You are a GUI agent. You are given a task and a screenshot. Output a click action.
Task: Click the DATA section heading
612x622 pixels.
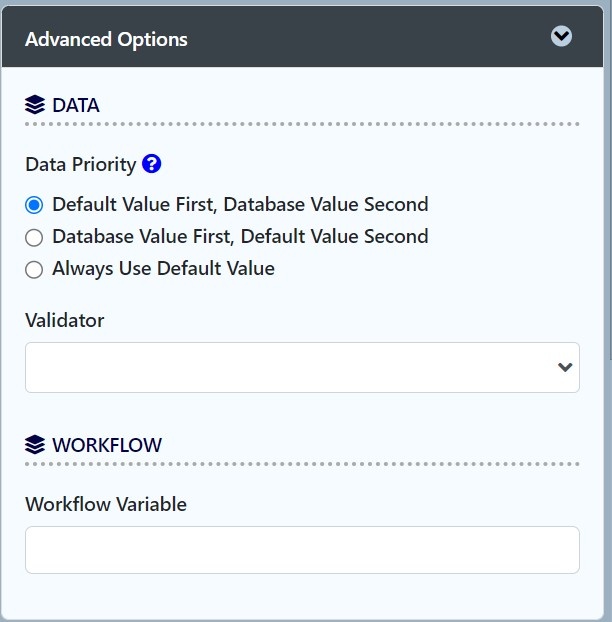coord(76,105)
